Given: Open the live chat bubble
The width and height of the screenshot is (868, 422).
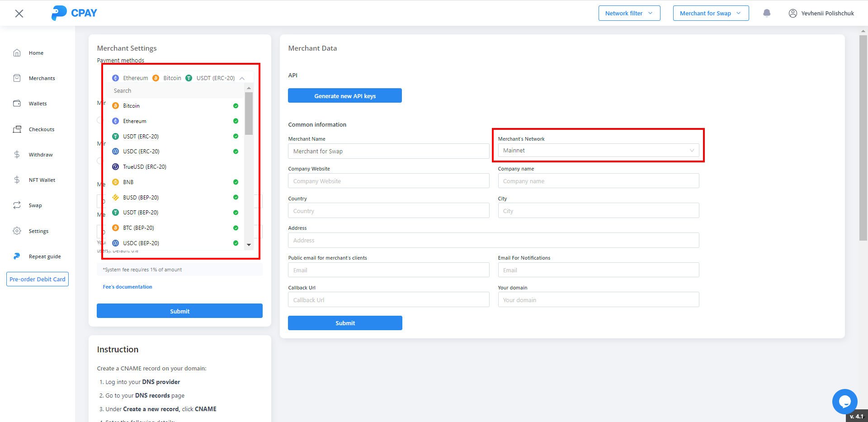Looking at the screenshot, I should pos(844,401).
